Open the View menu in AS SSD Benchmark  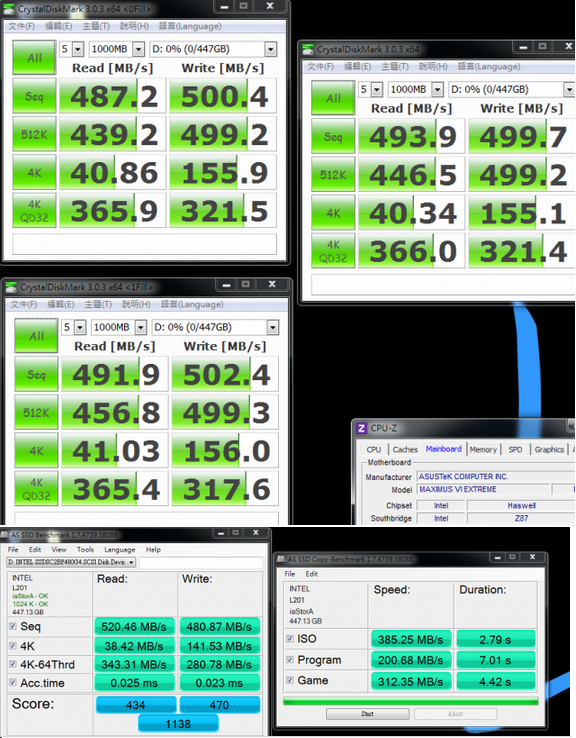tap(59, 549)
